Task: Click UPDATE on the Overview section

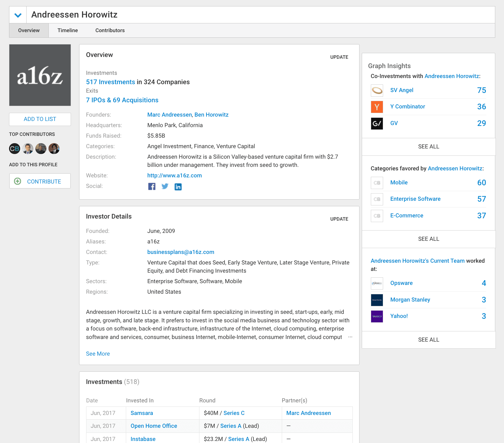Action: 339,57
